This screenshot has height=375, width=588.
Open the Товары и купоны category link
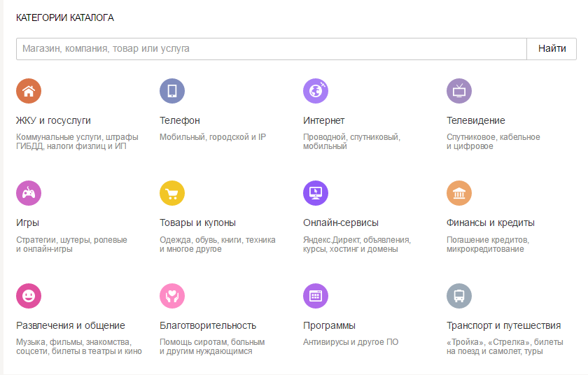coord(197,223)
